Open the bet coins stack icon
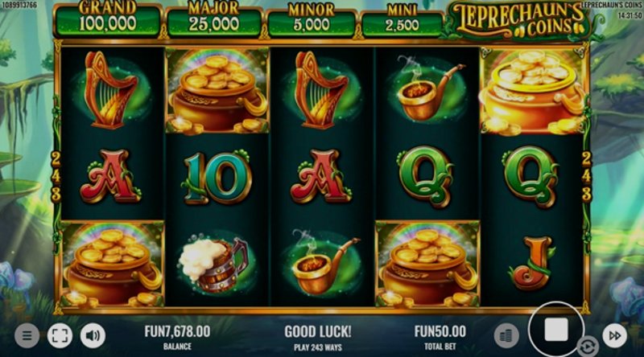This screenshot has height=357, width=644. 506,335
